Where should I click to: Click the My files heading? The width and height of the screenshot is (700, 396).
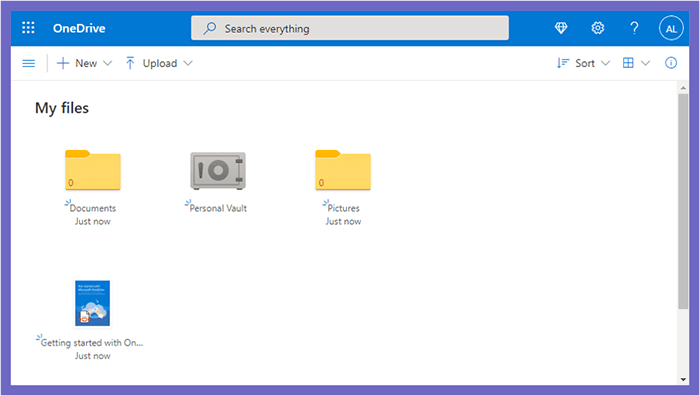[62, 108]
